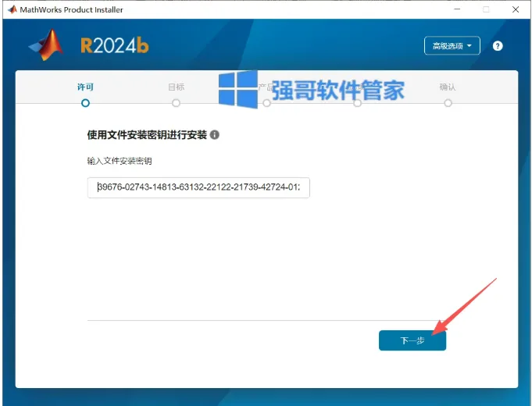The height and width of the screenshot is (406, 532).
Task: Click the 许可 step circle marker
Action: (x=85, y=103)
